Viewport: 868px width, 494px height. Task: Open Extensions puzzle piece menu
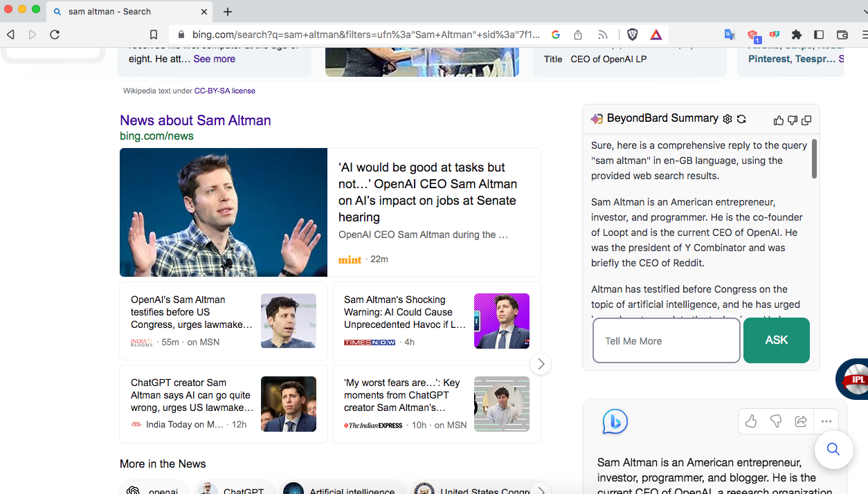[797, 35]
